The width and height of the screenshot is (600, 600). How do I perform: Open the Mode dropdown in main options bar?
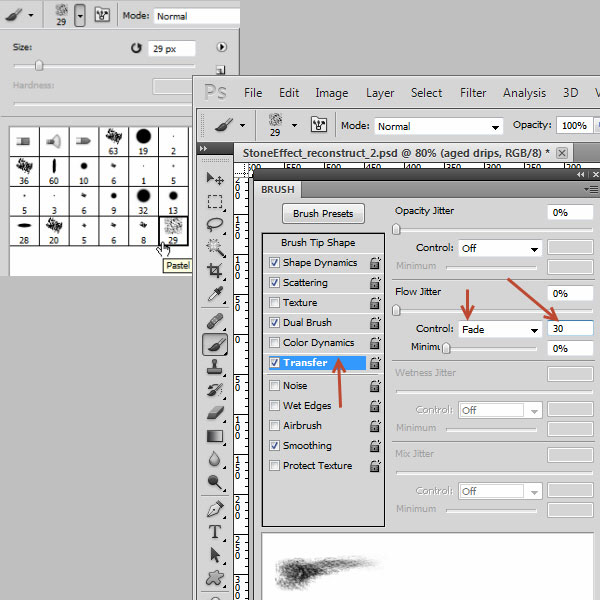[439, 126]
